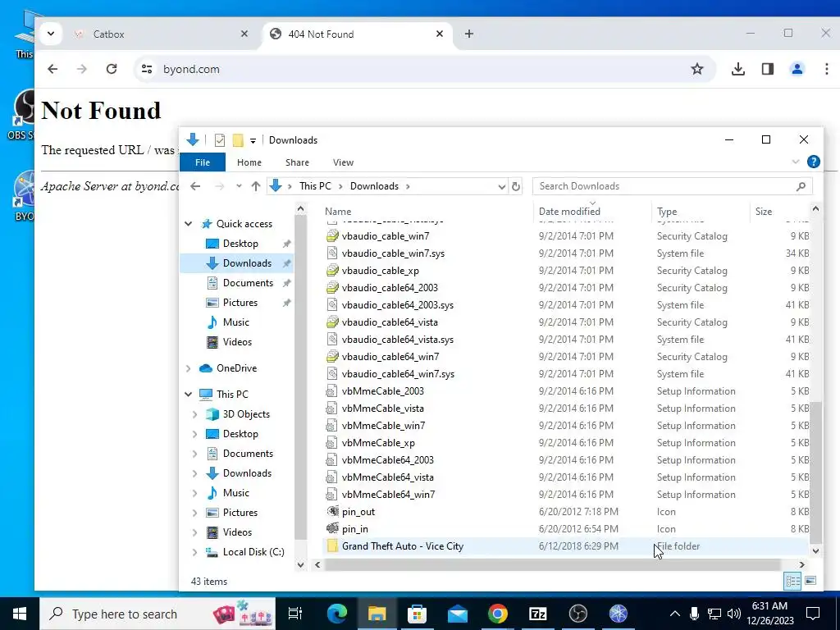Viewport: 840px width, 630px height.
Task: Open Chrome downloads tray icon
Action: point(737,69)
